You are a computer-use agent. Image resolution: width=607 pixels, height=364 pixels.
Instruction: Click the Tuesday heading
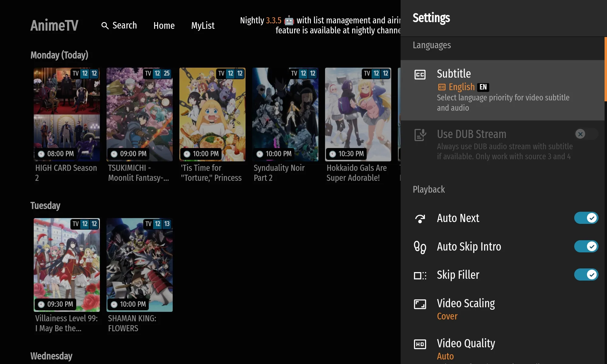click(x=45, y=206)
